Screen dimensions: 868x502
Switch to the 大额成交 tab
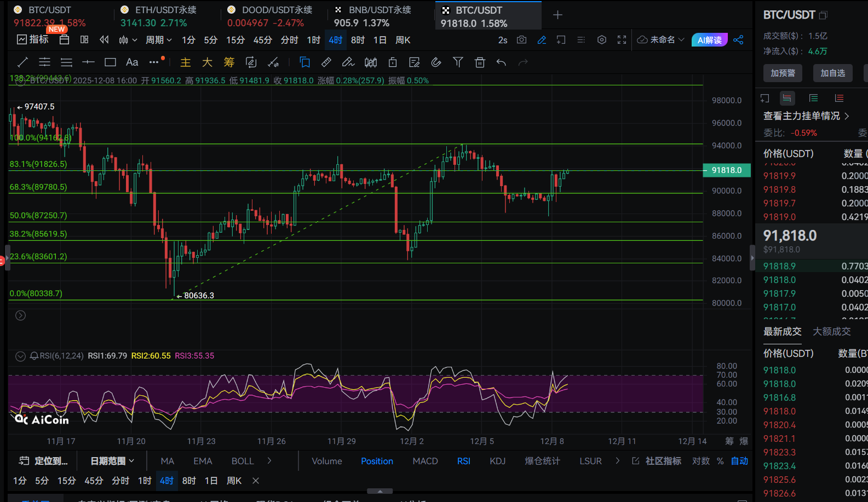(831, 331)
